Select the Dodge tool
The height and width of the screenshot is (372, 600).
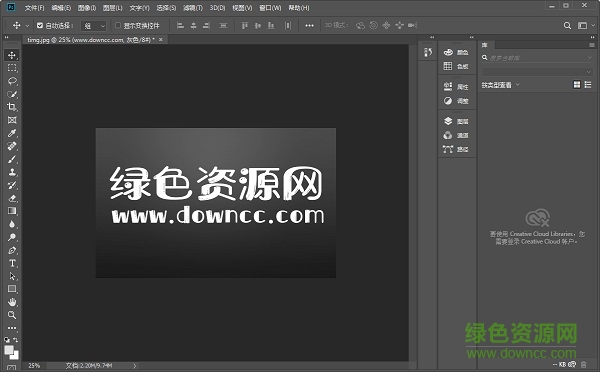coord(12,237)
